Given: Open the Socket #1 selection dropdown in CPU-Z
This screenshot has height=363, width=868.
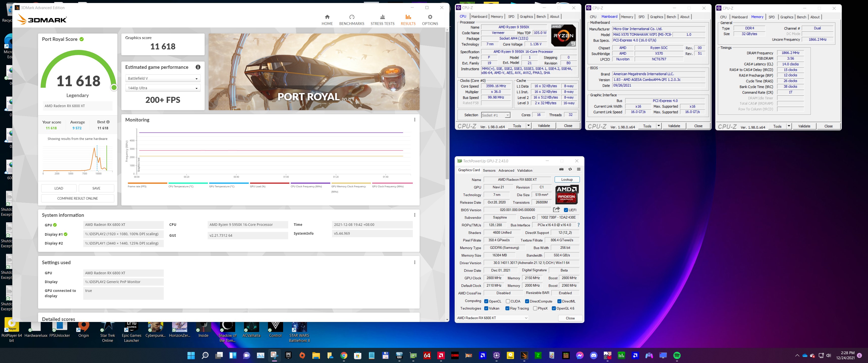Looking at the screenshot, I should point(496,115).
